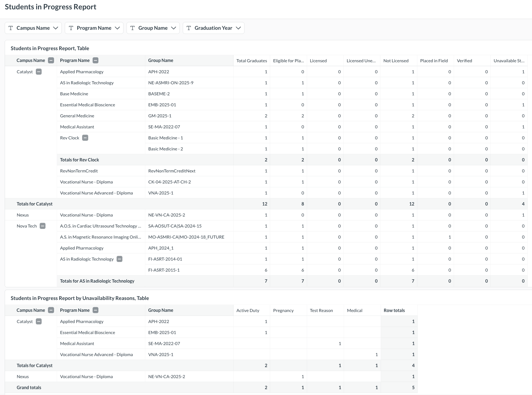
Task: Click the Students in Progress Report page title
Action: point(50,7)
